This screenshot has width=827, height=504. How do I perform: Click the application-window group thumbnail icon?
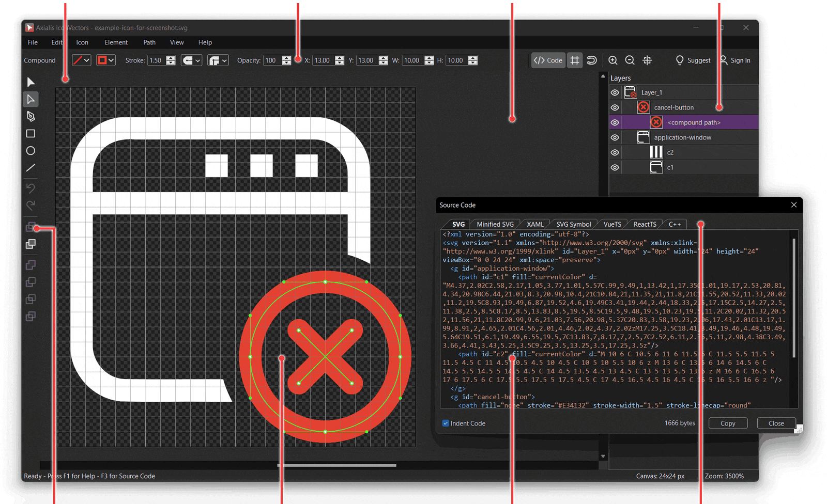point(643,137)
